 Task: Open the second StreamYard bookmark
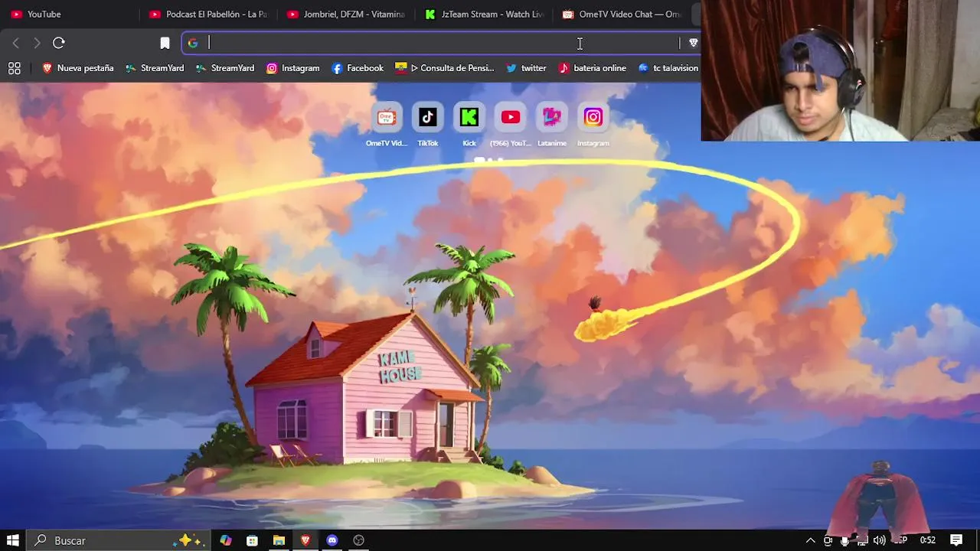point(225,68)
